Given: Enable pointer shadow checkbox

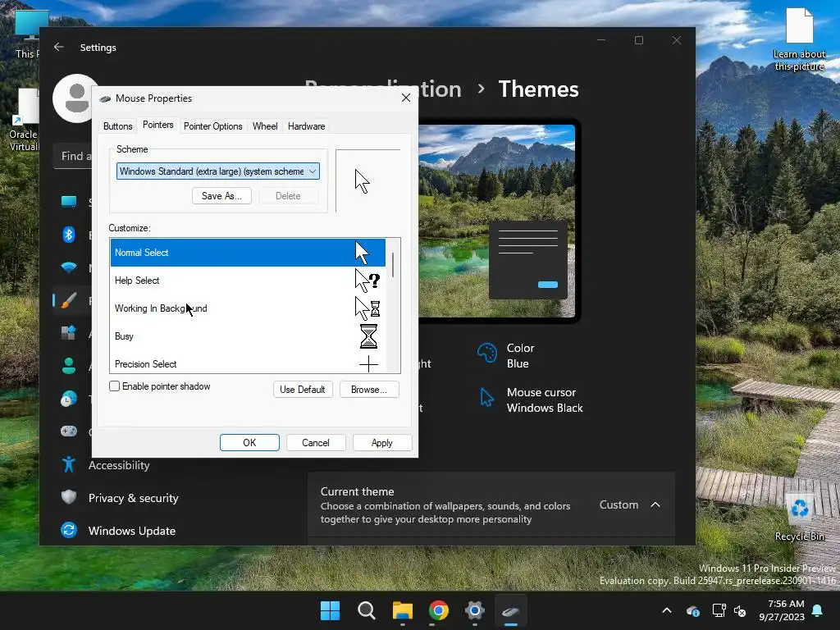Looking at the screenshot, I should 114,386.
